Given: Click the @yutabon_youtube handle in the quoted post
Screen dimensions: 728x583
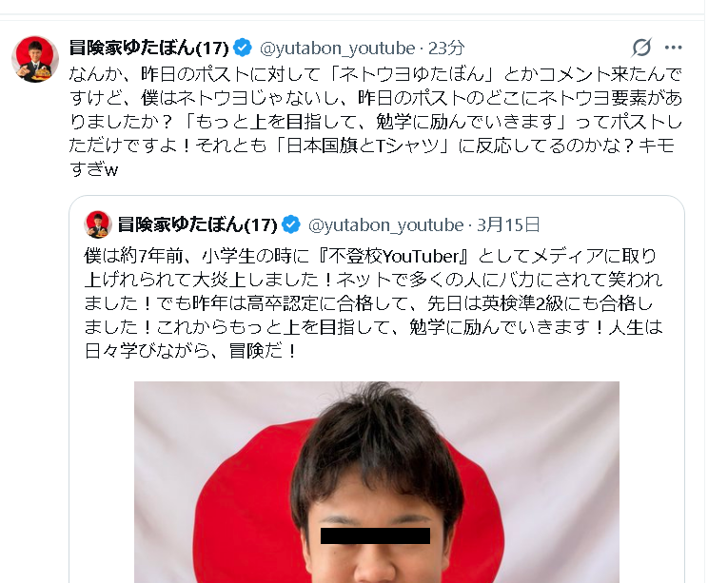Looking at the screenshot, I should coord(385,225).
